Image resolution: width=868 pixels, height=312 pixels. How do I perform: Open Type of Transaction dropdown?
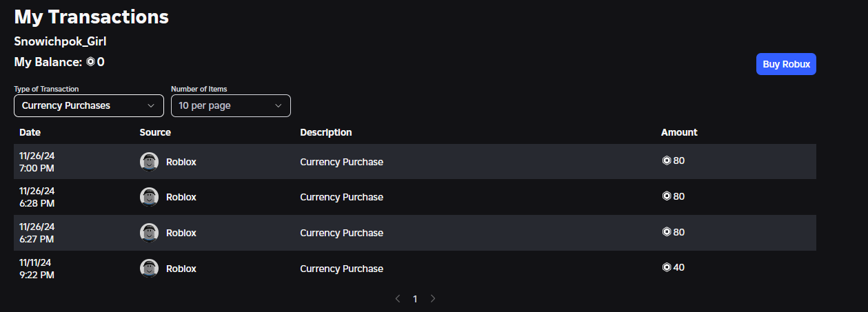(88, 105)
